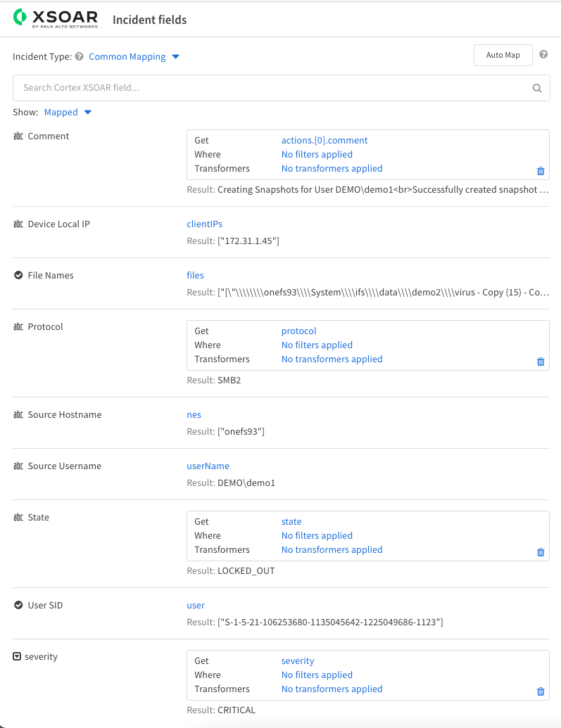Expand the Show Mapped filter dropdown

[68, 113]
